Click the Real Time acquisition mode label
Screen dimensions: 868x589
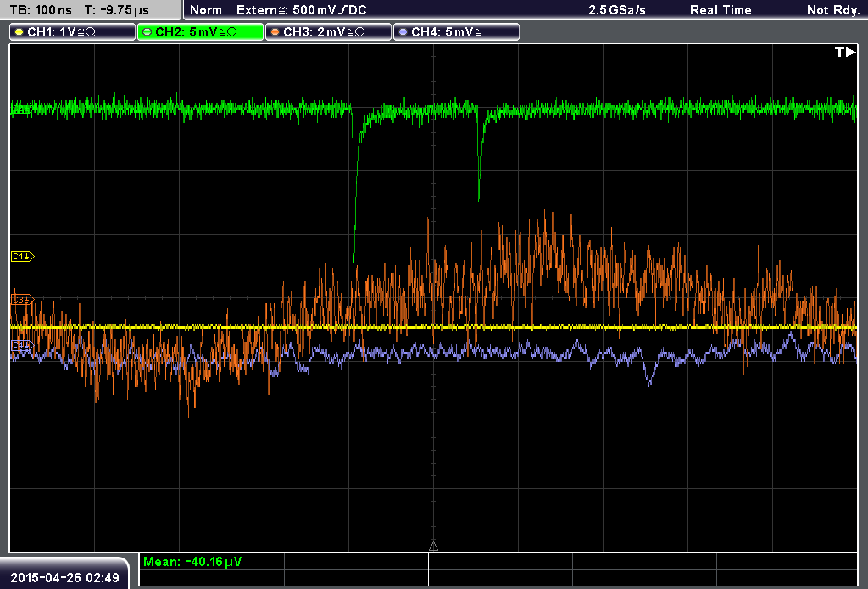click(721, 10)
